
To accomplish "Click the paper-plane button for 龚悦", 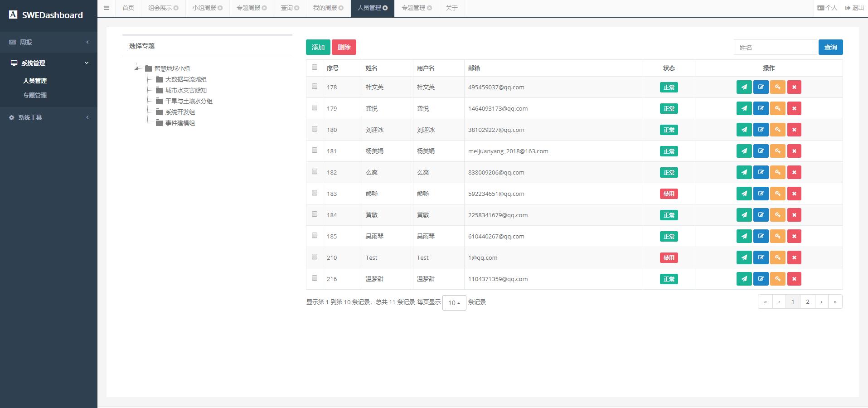I will (744, 108).
